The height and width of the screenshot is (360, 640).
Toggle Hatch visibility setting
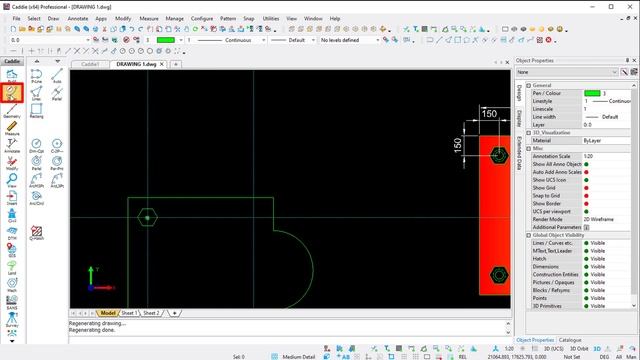tap(586, 259)
